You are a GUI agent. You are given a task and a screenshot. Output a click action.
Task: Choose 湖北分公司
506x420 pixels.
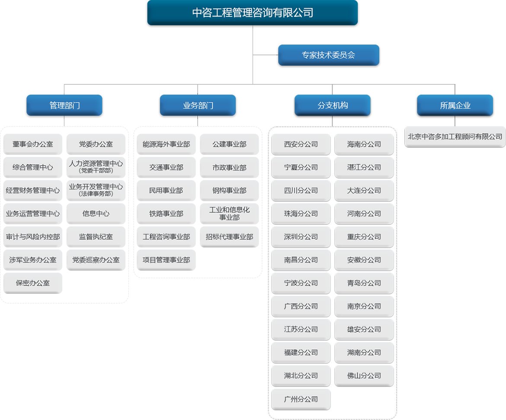(x=301, y=376)
